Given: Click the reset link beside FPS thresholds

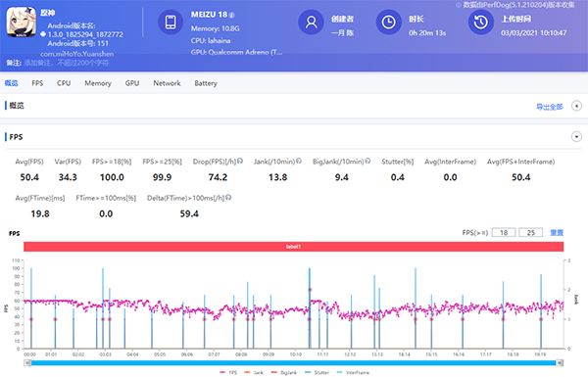Looking at the screenshot, I should click(x=557, y=233).
